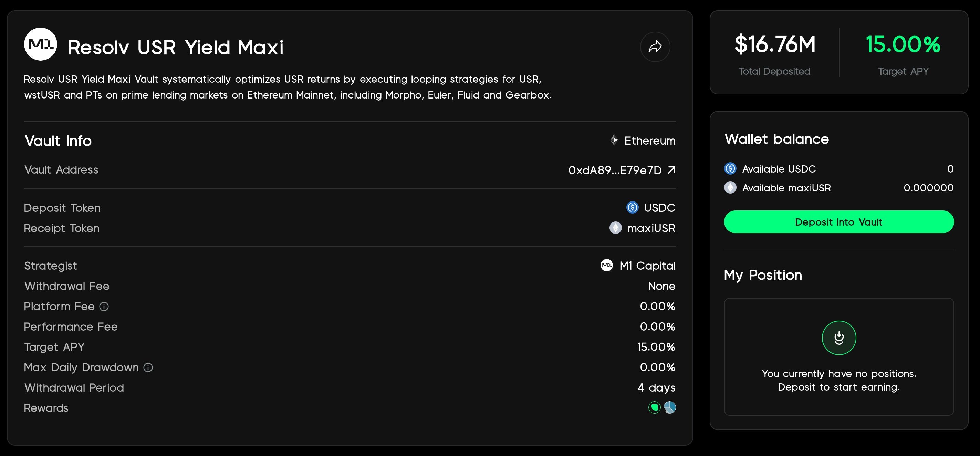Click Ethereum network icon
The width and height of the screenshot is (980, 456).
614,140
